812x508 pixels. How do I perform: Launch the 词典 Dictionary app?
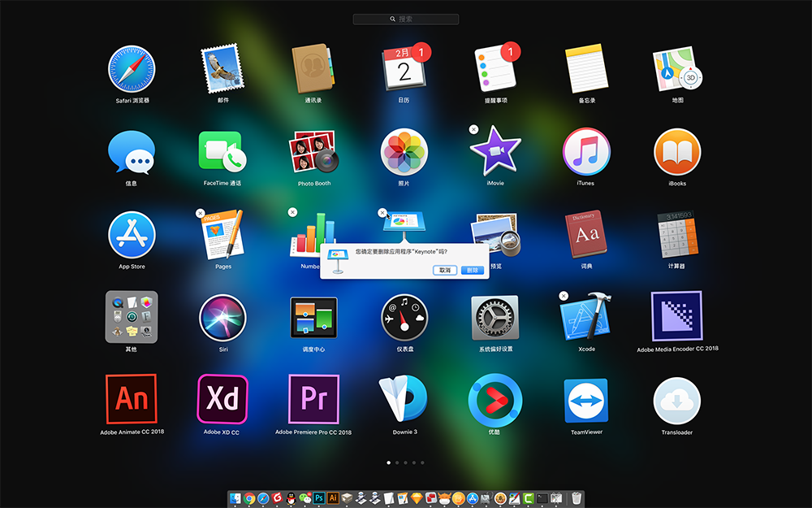pos(586,234)
